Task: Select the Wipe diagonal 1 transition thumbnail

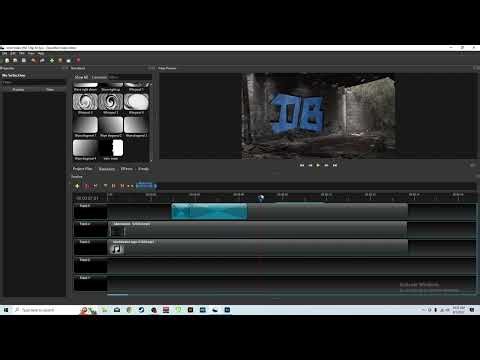Action: tap(85, 125)
